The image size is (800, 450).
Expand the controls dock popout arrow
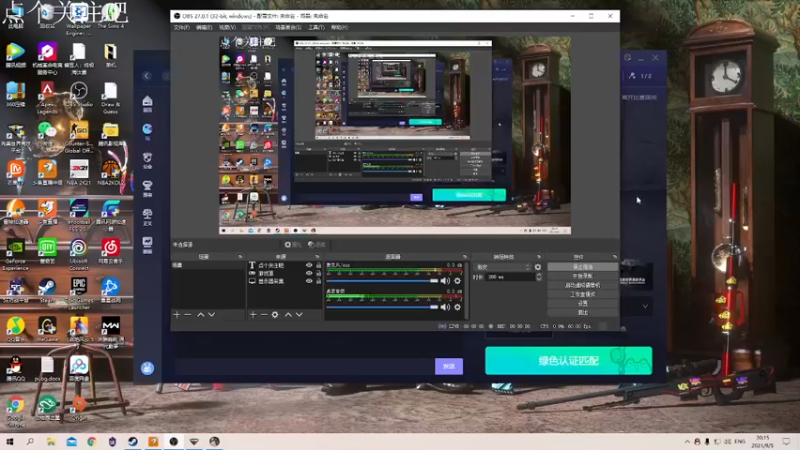point(614,257)
